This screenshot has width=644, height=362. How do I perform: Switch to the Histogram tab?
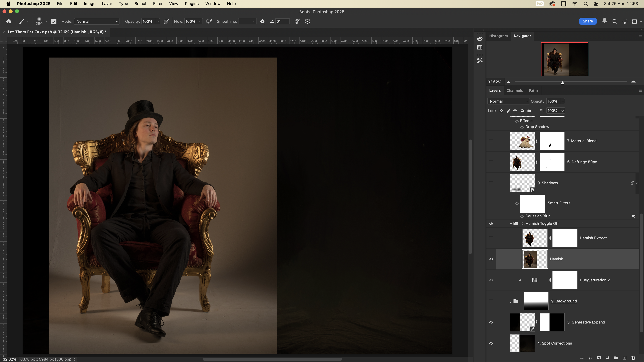coord(498,36)
